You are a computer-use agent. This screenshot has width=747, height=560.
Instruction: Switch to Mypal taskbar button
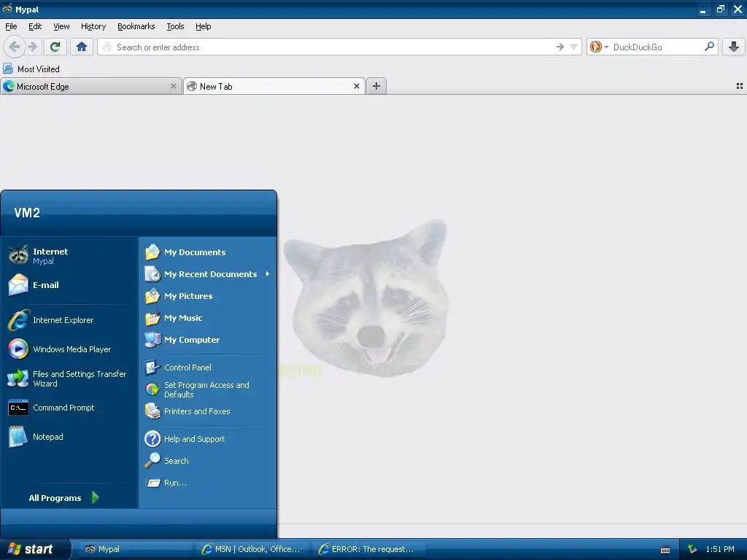point(136,549)
